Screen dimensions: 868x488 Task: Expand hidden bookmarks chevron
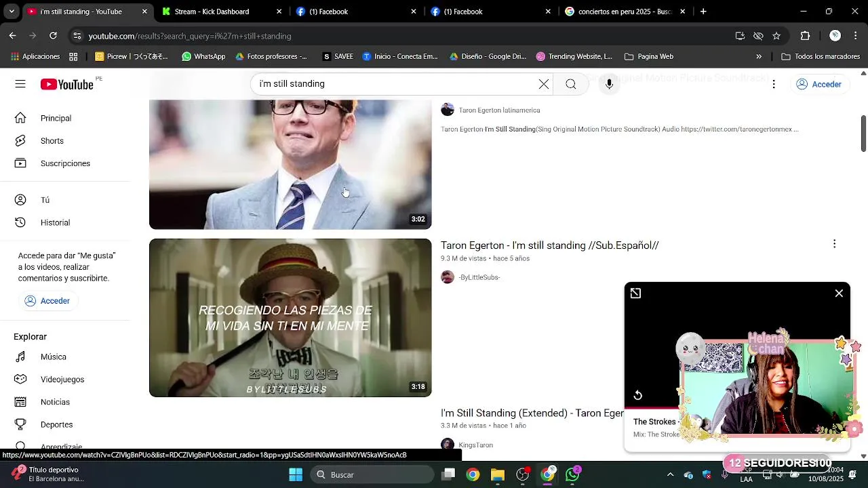click(x=759, y=56)
